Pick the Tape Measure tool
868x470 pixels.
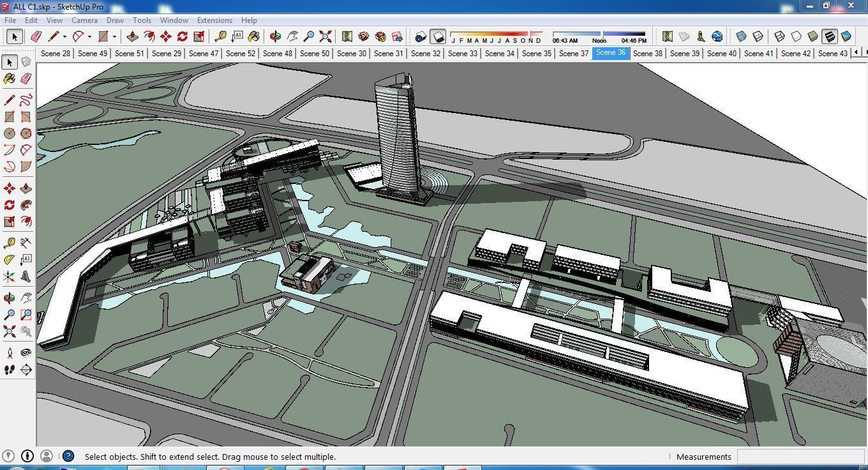221,36
